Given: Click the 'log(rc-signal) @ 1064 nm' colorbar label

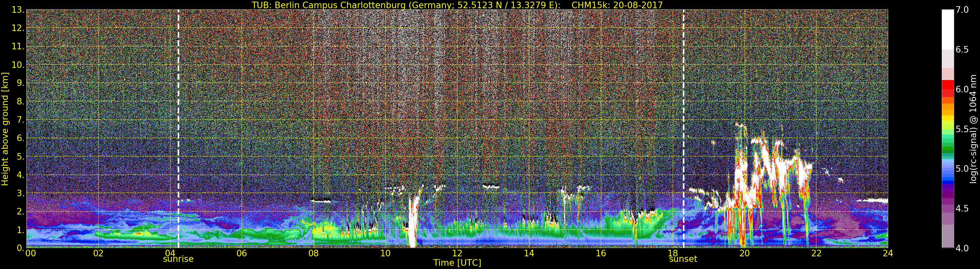Looking at the screenshot, I should click(973, 129).
